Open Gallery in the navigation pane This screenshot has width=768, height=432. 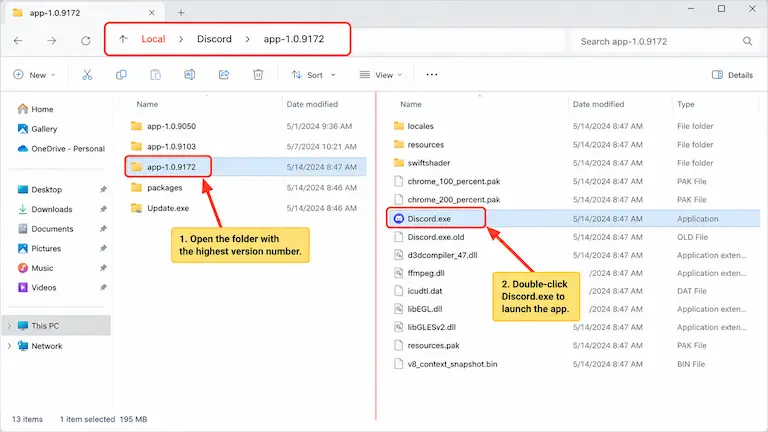pos(38,129)
